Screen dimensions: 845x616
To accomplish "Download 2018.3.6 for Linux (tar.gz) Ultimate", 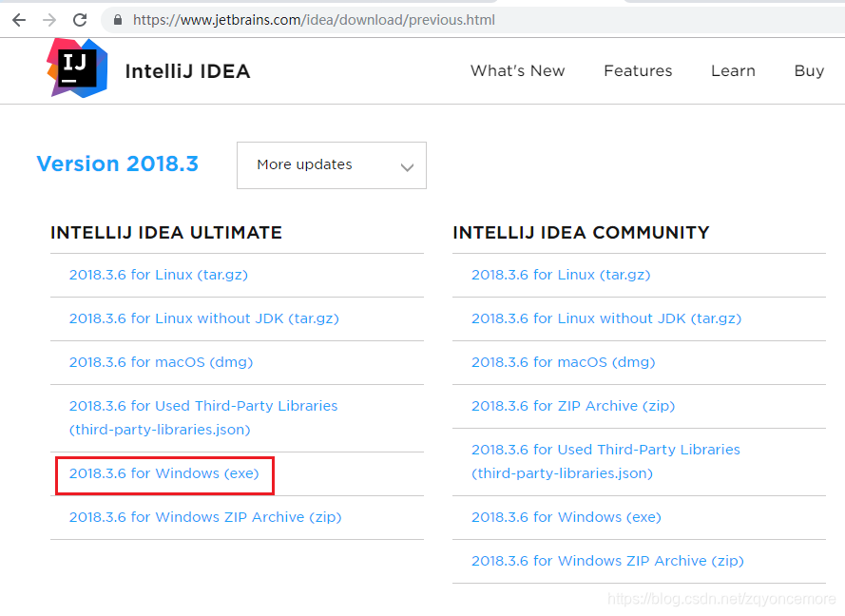I will pos(158,274).
